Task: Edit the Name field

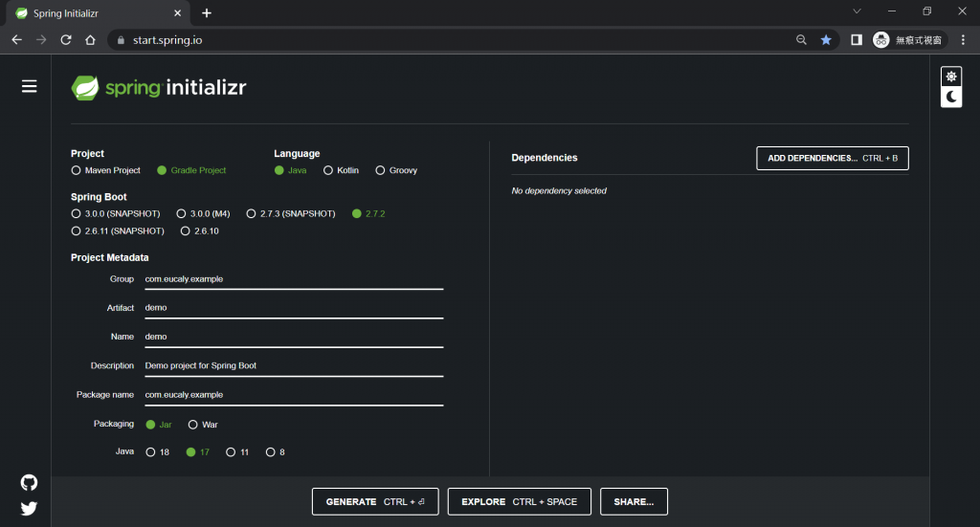Action: pyautogui.click(x=294, y=337)
